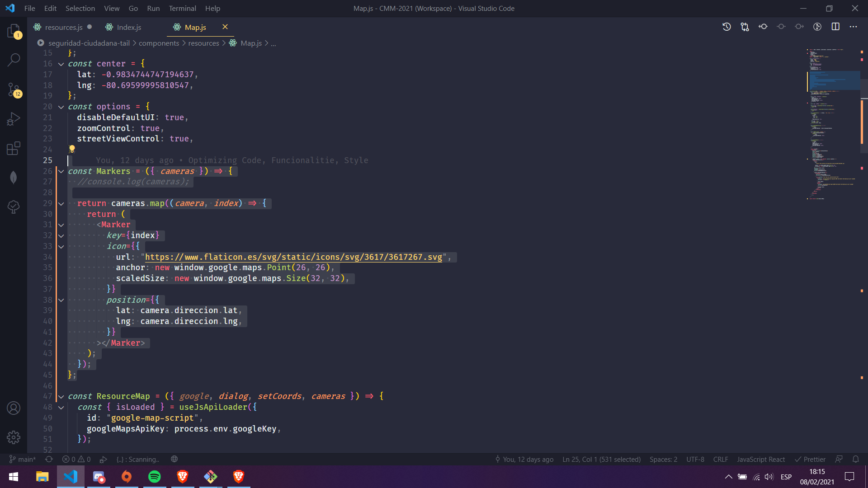Open file history clock icon in editor toolbar

[x=726, y=27]
